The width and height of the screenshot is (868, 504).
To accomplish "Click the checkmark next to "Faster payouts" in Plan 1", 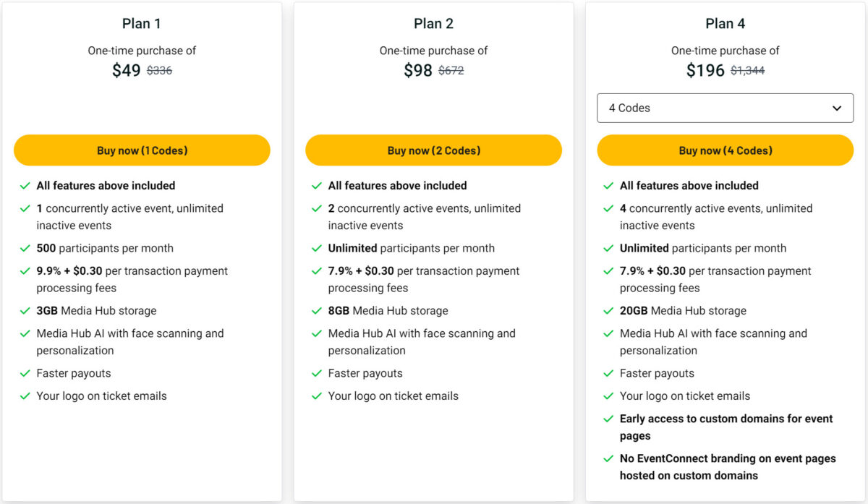I will pyautogui.click(x=24, y=373).
